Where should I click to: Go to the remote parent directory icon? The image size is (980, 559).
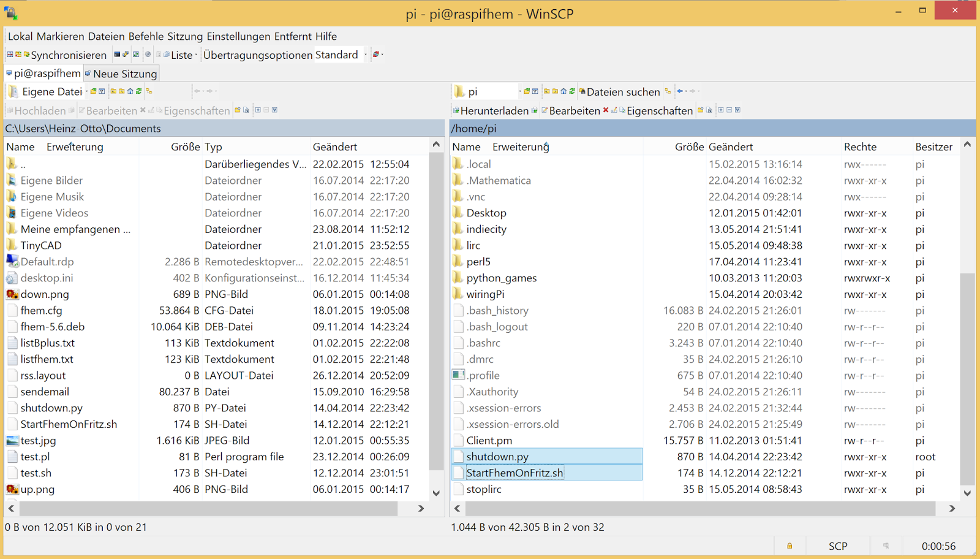point(547,91)
